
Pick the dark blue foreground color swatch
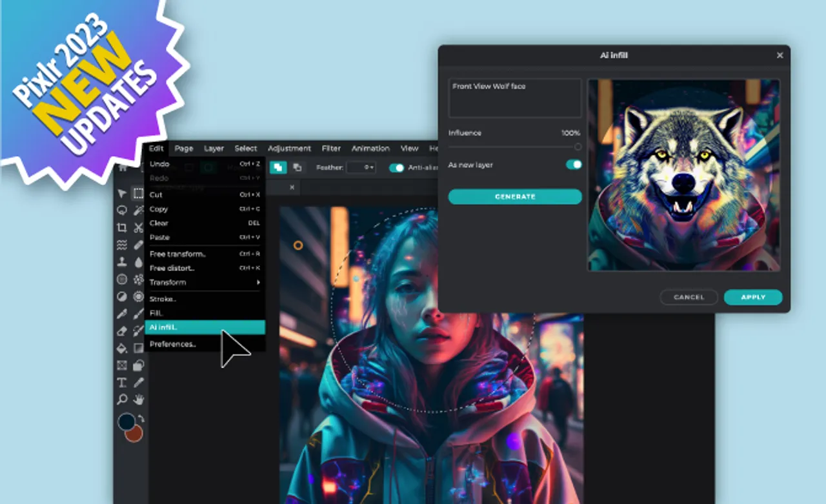126,423
